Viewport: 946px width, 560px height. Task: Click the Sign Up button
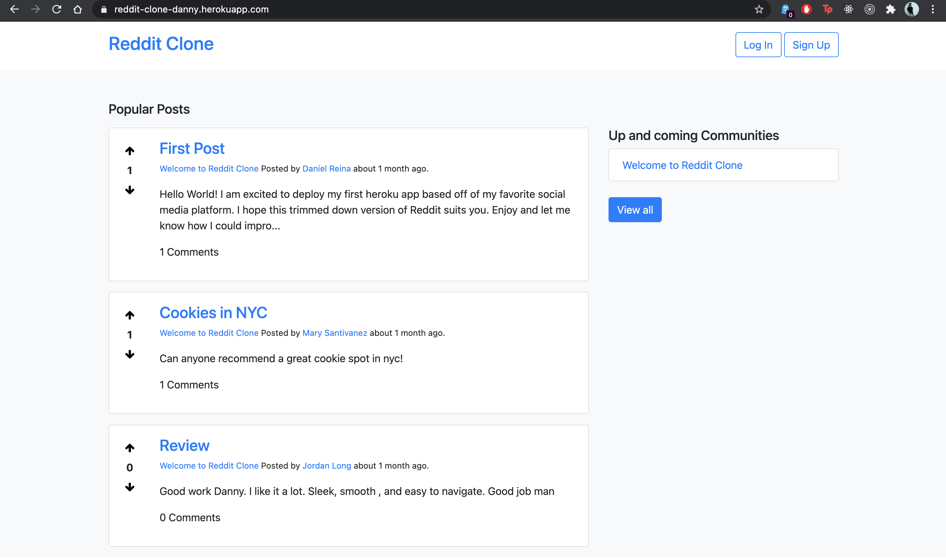tap(811, 45)
